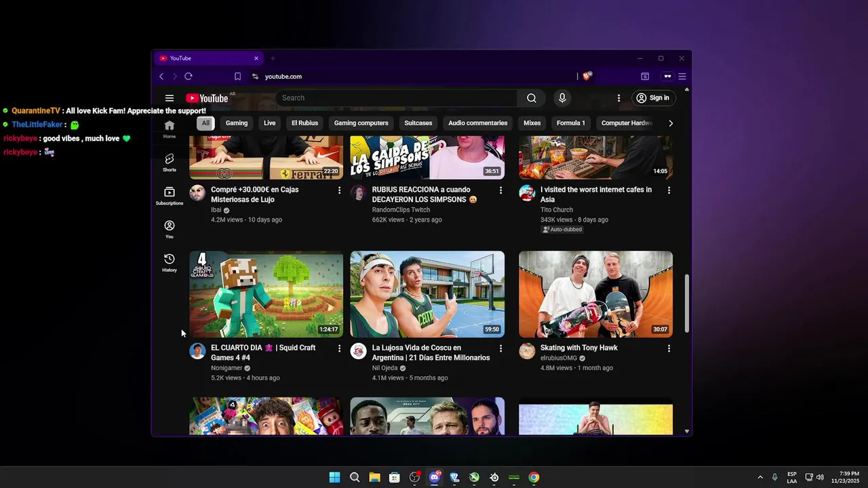Open the taskbar volume speaker icon

pos(820,477)
